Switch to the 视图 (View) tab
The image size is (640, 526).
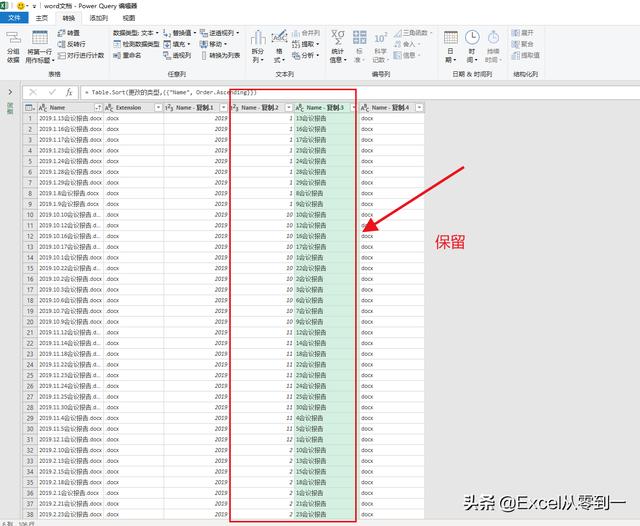(x=129, y=18)
